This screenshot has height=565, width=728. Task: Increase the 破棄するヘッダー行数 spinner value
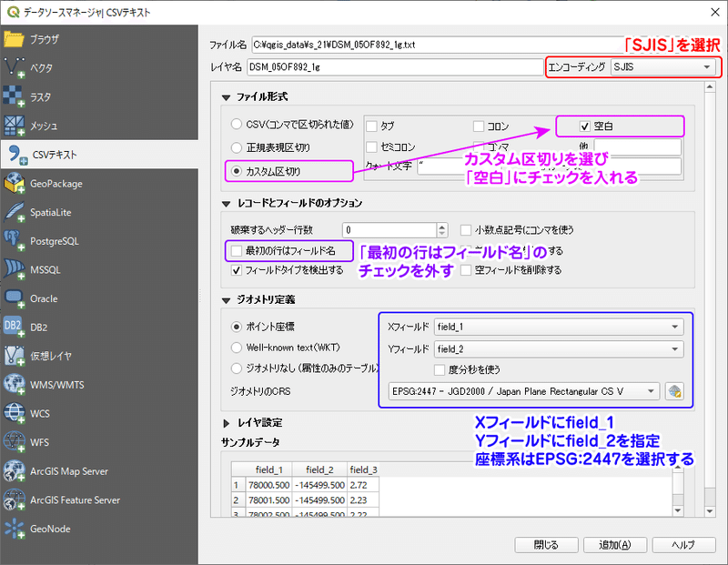(442, 227)
